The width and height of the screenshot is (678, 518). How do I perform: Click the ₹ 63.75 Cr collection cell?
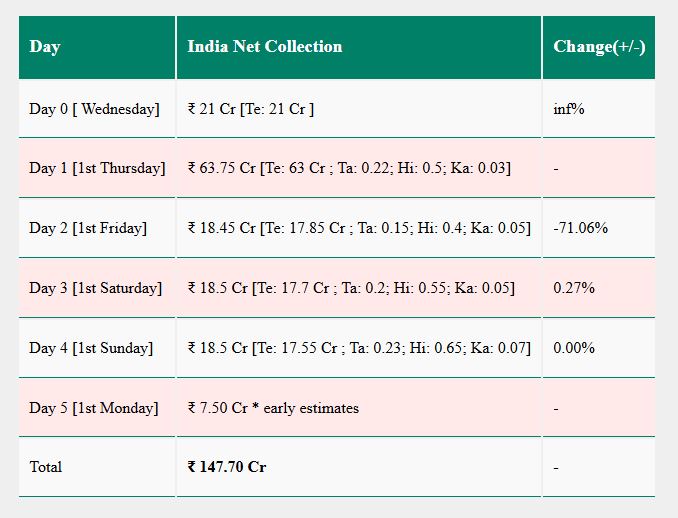pos(359,168)
